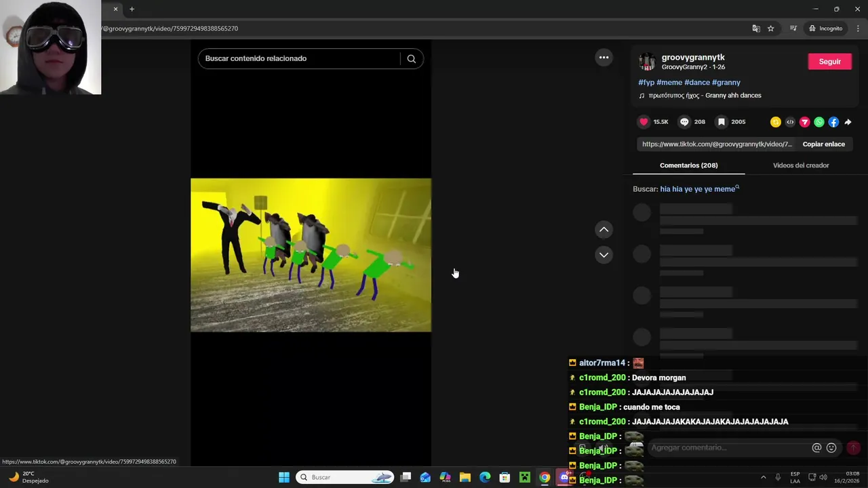Open the Granny ahh dances sound link
This screenshot has height=488, width=868.
(701, 96)
